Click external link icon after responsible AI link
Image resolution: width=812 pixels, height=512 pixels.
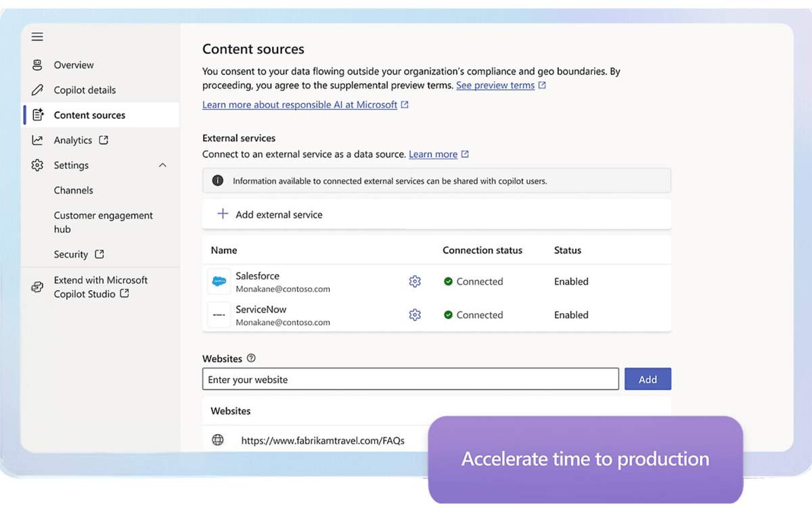pyautogui.click(x=405, y=105)
